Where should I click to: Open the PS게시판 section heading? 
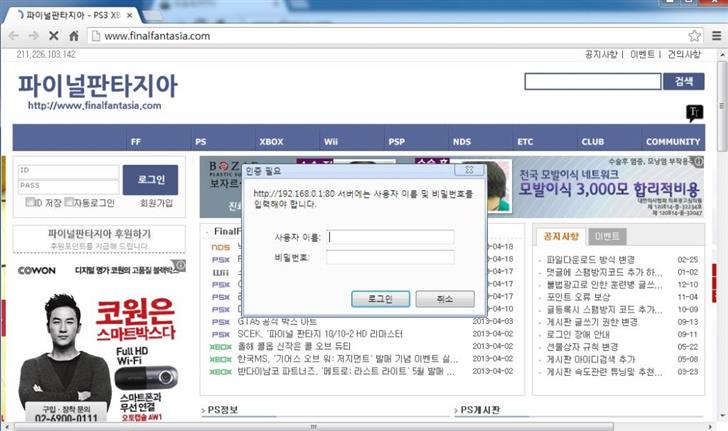pos(480,410)
